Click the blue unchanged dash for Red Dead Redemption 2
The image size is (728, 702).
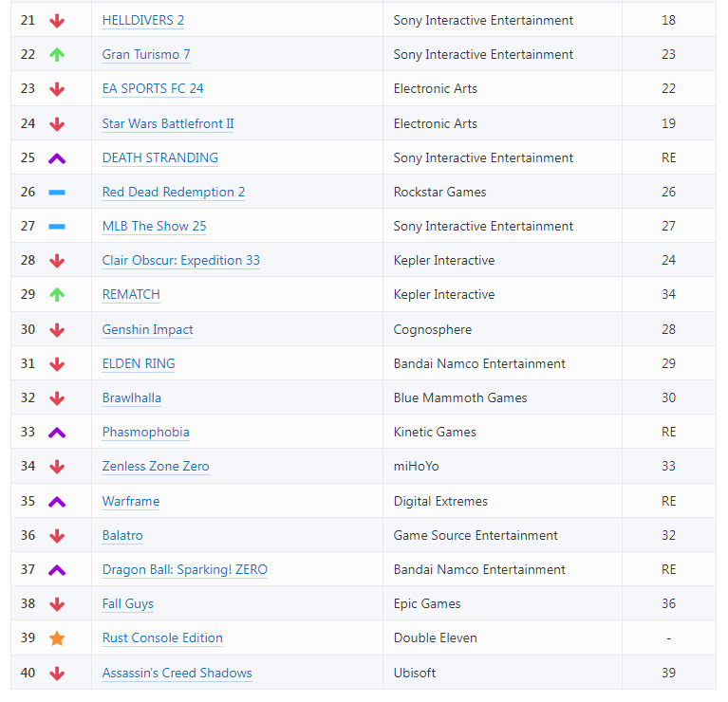57,193
